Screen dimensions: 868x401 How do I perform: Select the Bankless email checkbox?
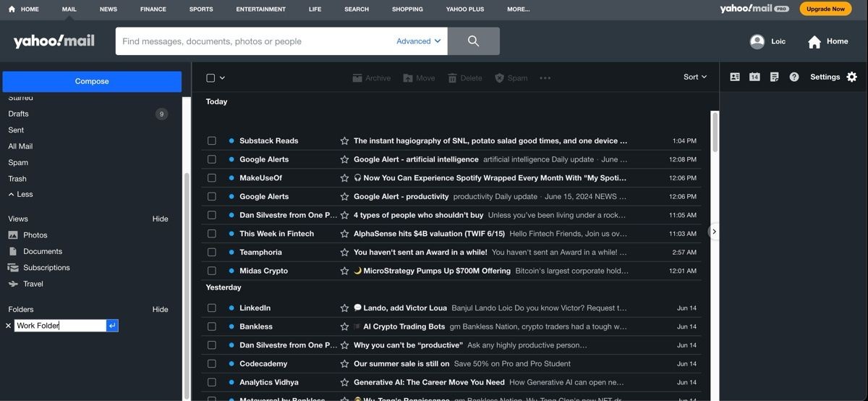pos(212,326)
